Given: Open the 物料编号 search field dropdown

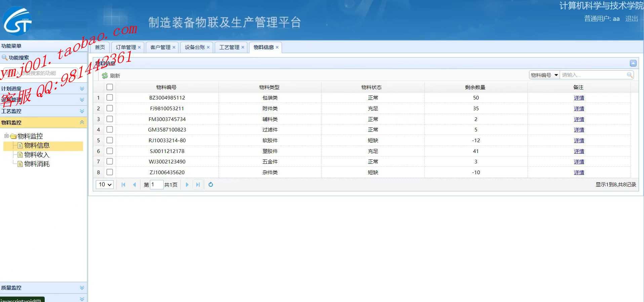Looking at the screenshot, I should (x=544, y=75).
